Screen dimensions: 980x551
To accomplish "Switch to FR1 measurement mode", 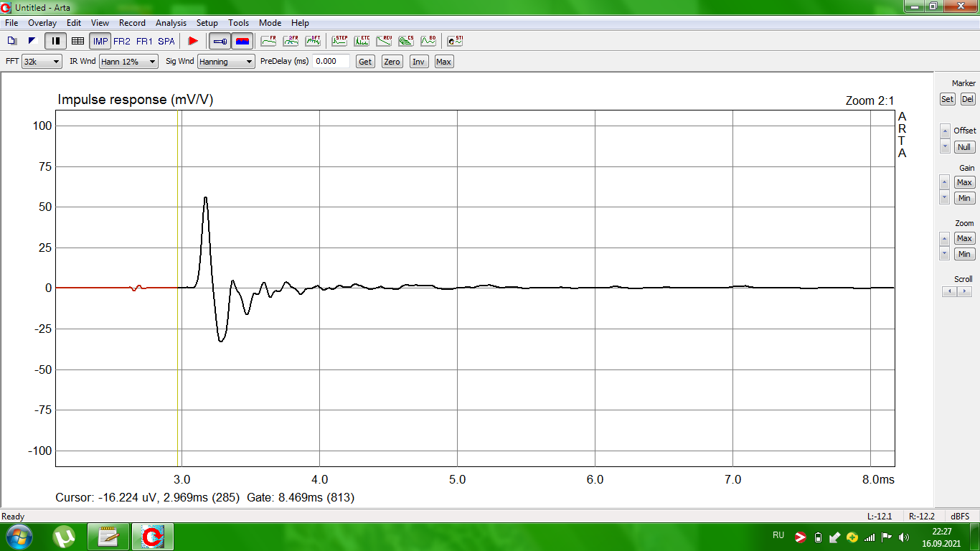I will 144,41.
